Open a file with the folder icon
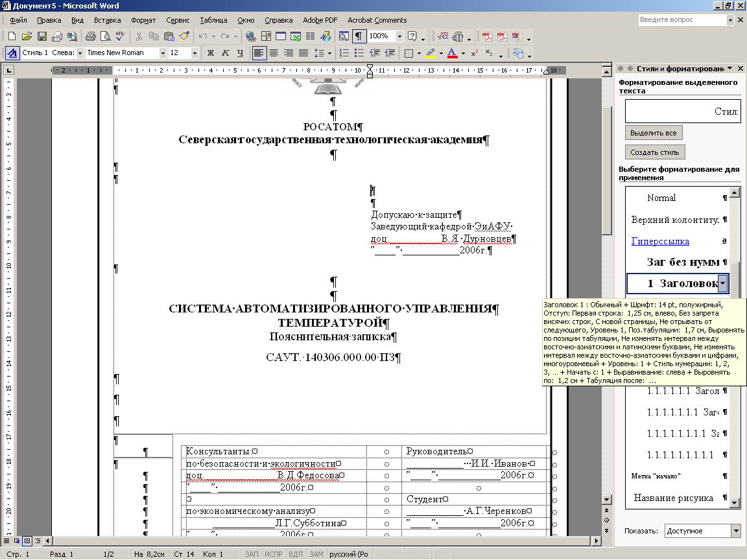Viewport: 747px width, 560px height. [27, 36]
